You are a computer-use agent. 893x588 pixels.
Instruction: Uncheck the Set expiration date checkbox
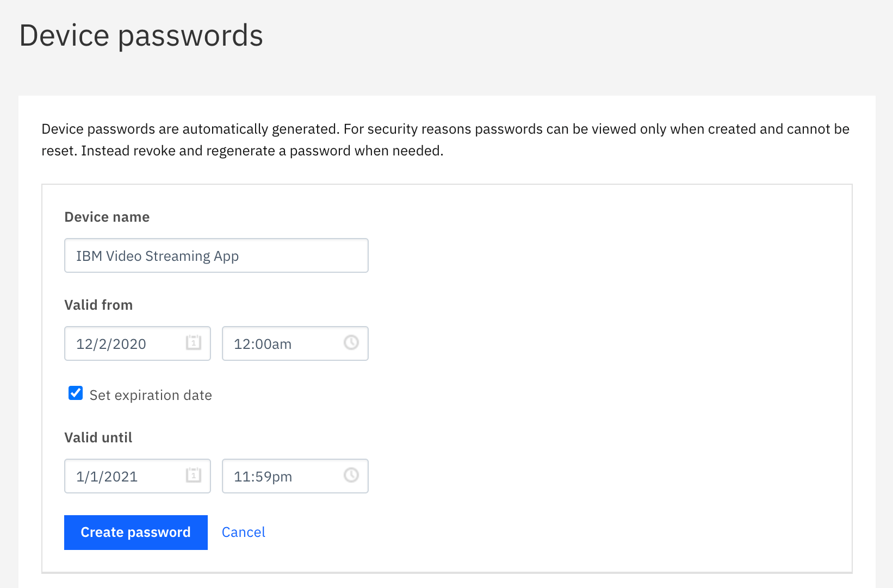(x=75, y=393)
